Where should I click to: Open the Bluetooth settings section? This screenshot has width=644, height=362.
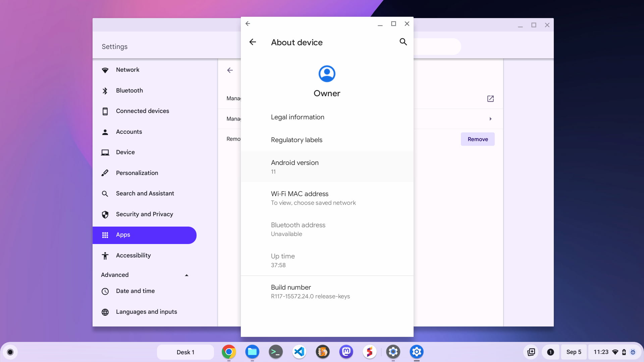[129, 90]
